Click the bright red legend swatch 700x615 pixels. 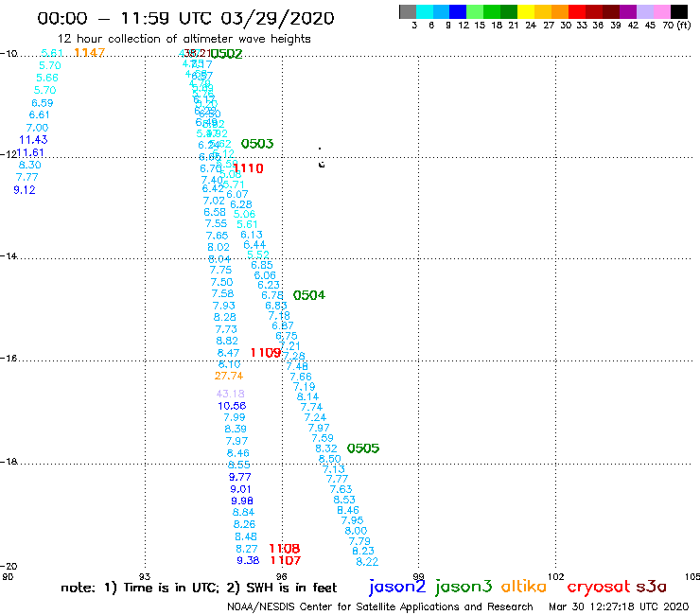(x=577, y=11)
